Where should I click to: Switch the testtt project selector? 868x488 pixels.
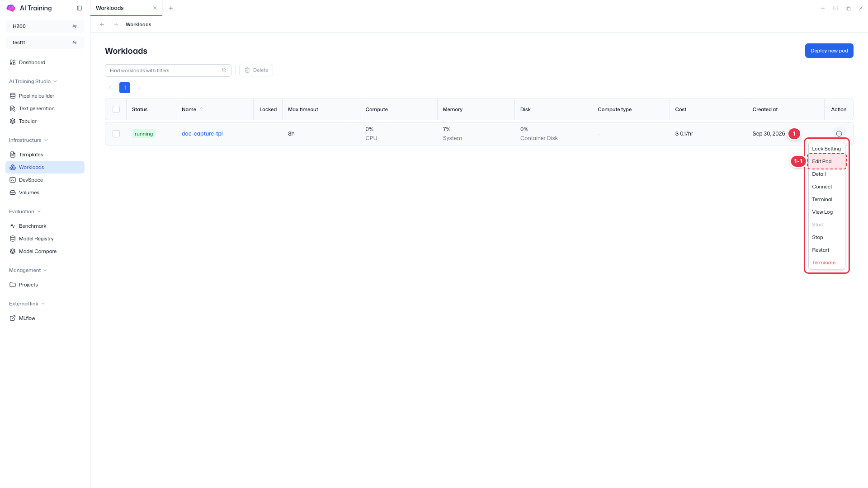(x=45, y=42)
